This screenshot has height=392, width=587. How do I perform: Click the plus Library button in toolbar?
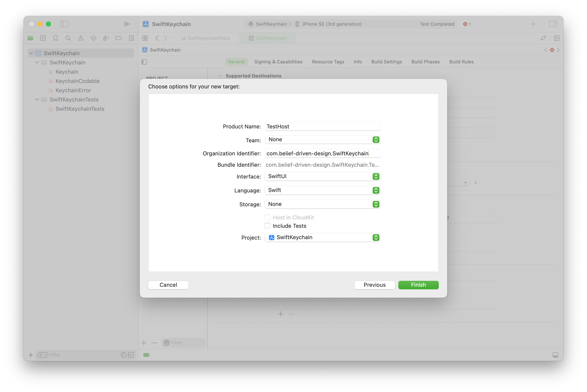pos(533,24)
